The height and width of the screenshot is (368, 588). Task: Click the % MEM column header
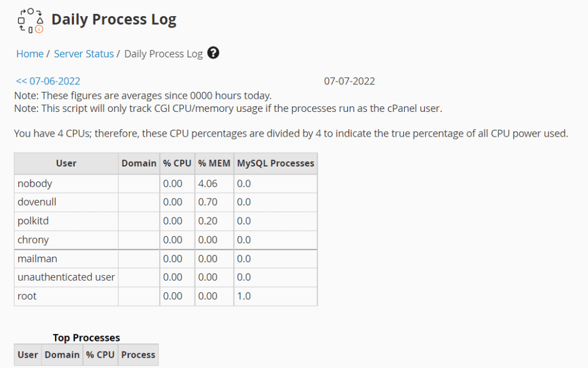[x=214, y=163]
